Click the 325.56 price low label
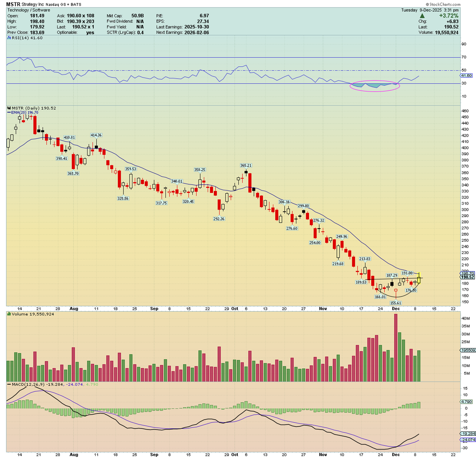Screen dimensions: 476x458 coord(123,198)
